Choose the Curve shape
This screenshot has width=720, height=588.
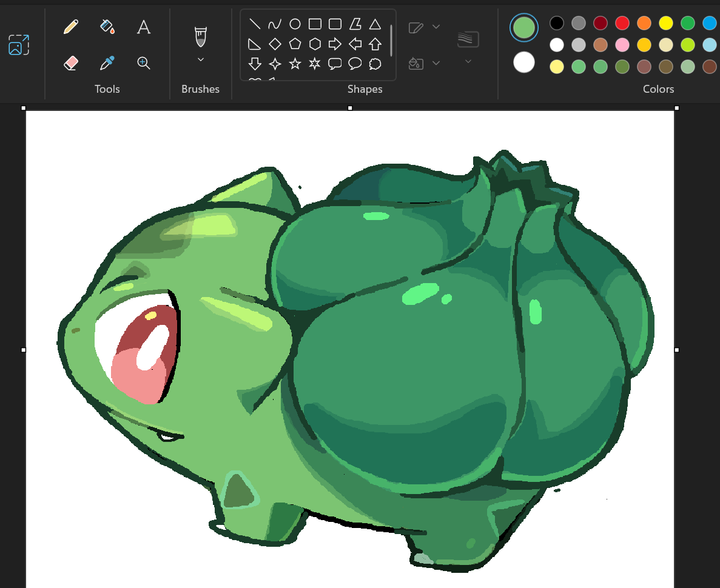[275, 24]
